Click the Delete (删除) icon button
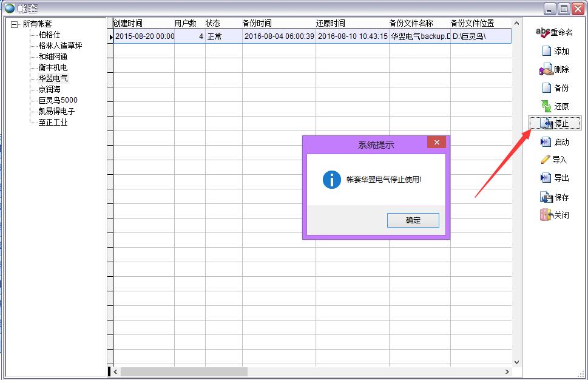Image resolution: width=588 pixels, height=380 pixels. coord(546,70)
